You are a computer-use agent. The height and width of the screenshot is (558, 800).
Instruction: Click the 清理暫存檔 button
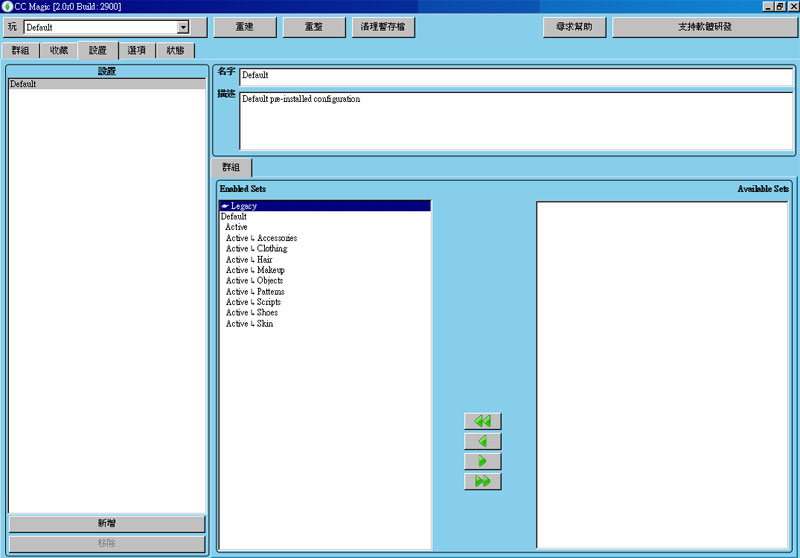click(383, 27)
